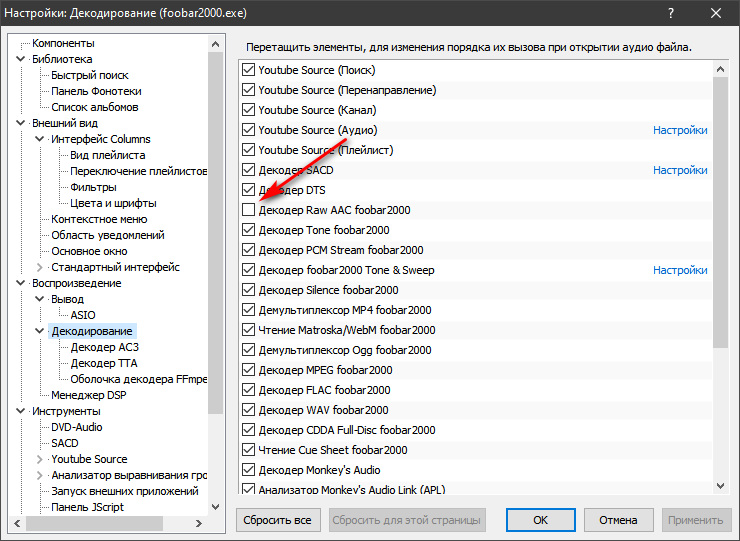Select Фильтры in the tree
This screenshot has height=541, width=740.
[93, 187]
